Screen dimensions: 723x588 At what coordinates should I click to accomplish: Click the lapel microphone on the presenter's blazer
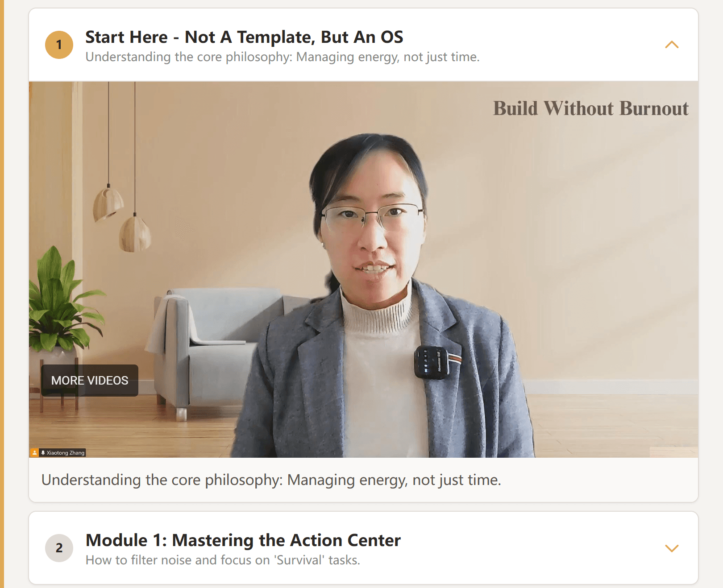[x=432, y=362]
